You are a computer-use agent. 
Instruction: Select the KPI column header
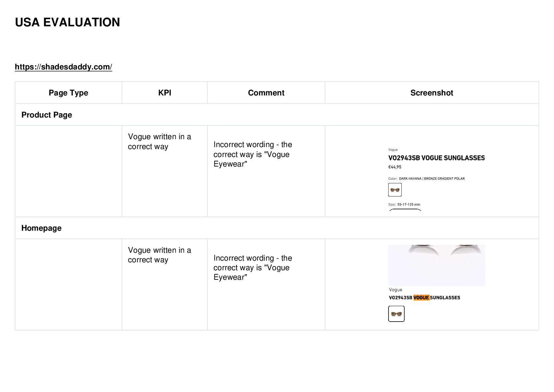(164, 93)
